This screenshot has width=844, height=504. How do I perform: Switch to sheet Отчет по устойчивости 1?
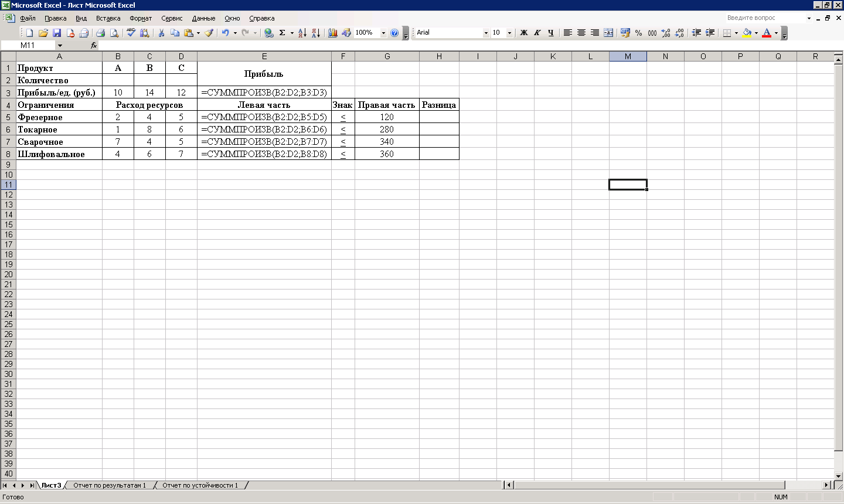click(x=200, y=485)
